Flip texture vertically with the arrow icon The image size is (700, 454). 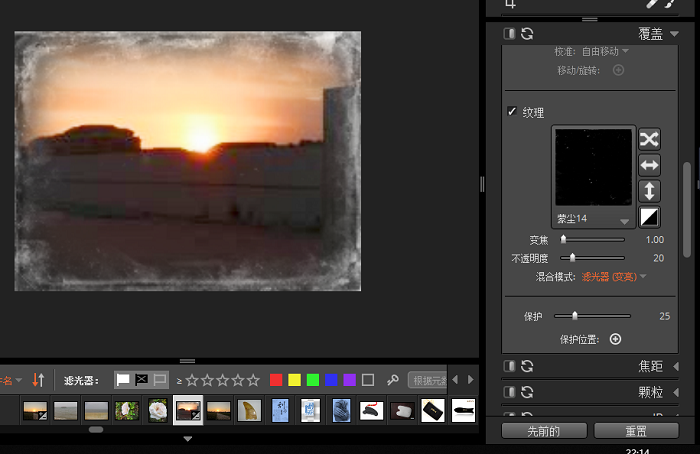coord(649,190)
